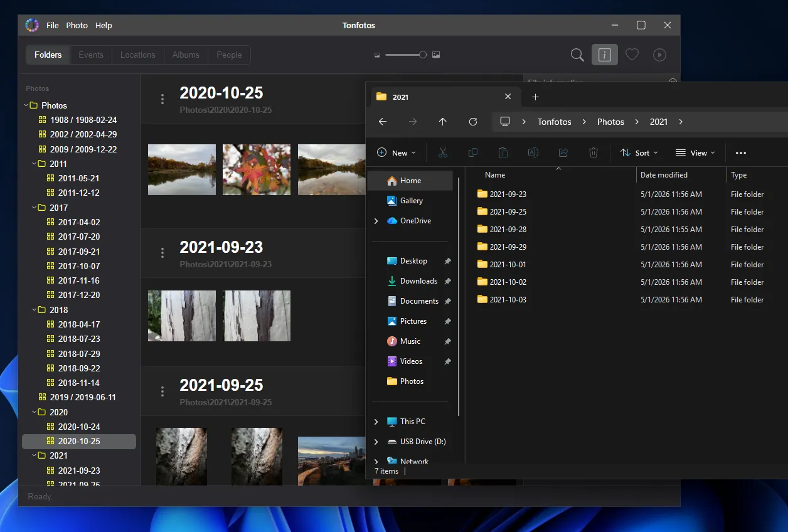Click the large thumbnail size icon

(436, 55)
